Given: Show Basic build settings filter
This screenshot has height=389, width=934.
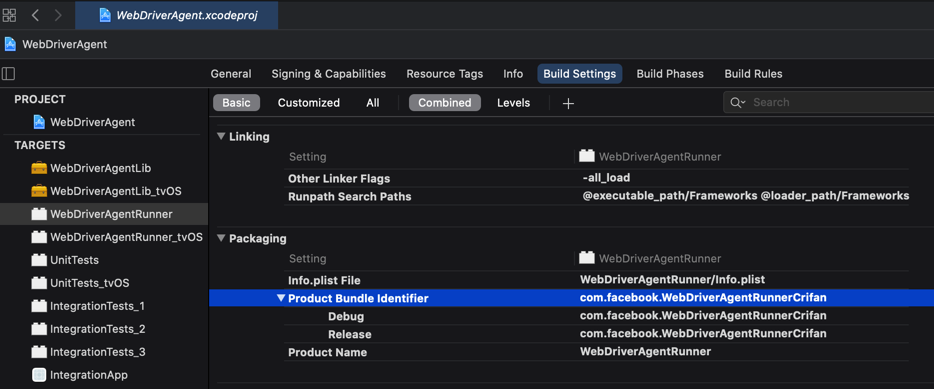Looking at the screenshot, I should (x=236, y=102).
